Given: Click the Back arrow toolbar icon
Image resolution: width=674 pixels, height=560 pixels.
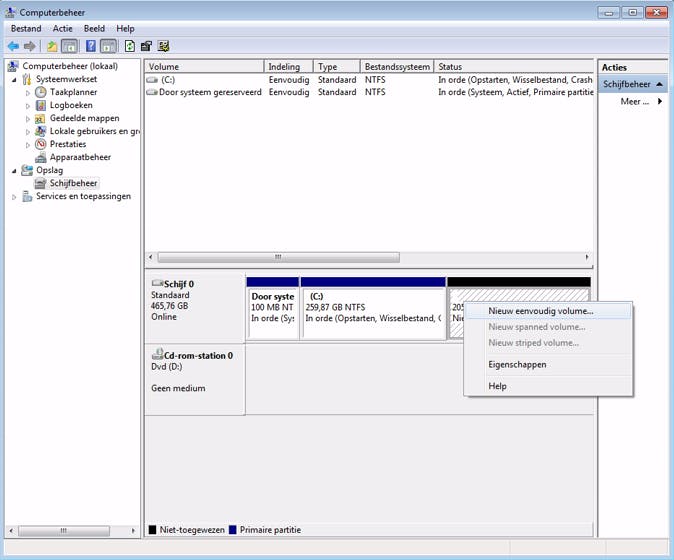Looking at the screenshot, I should (x=13, y=46).
